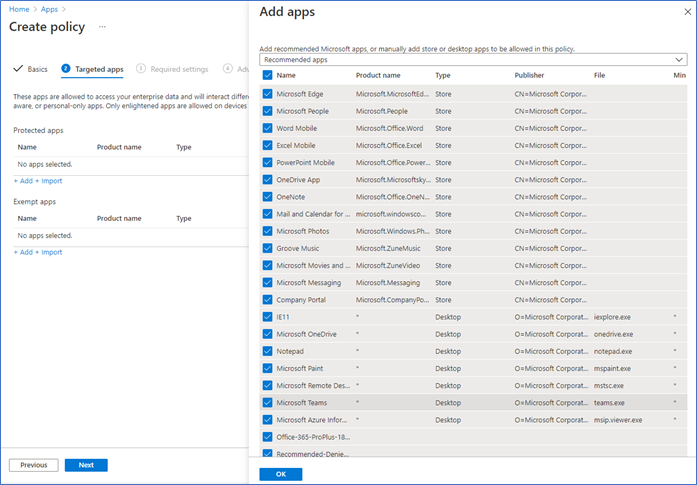This screenshot has height=485, width=697.
Task: Click the Previous button
Action: pyautogui.click(x=34, y=465)
